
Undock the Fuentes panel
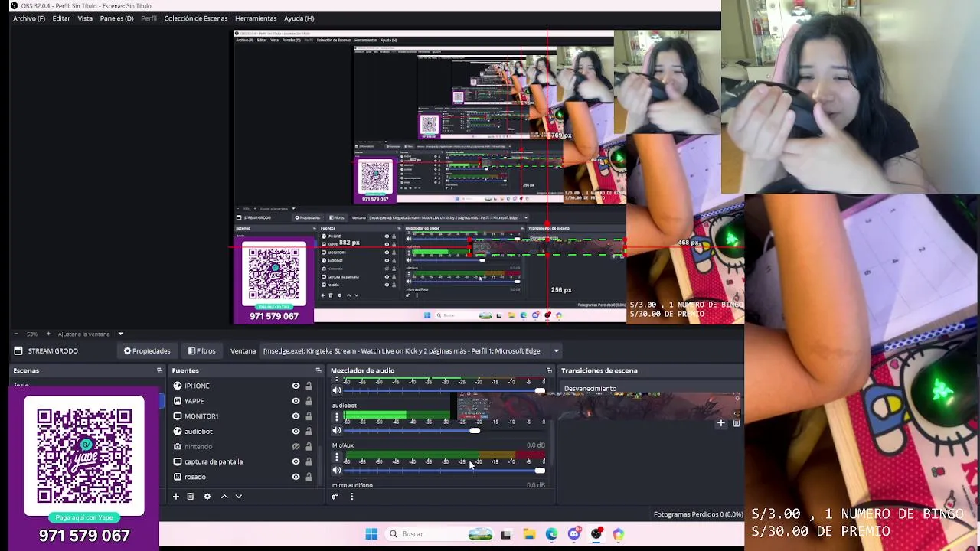318,370
